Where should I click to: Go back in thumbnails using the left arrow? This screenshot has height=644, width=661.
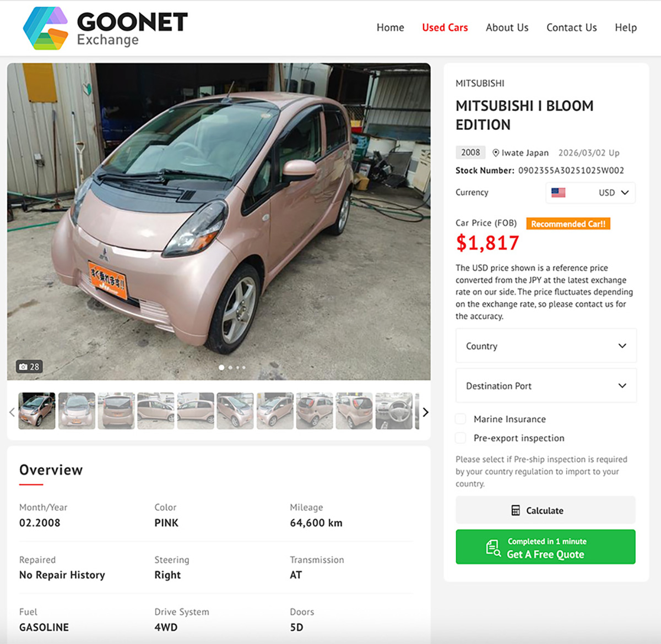coord(12,412)
